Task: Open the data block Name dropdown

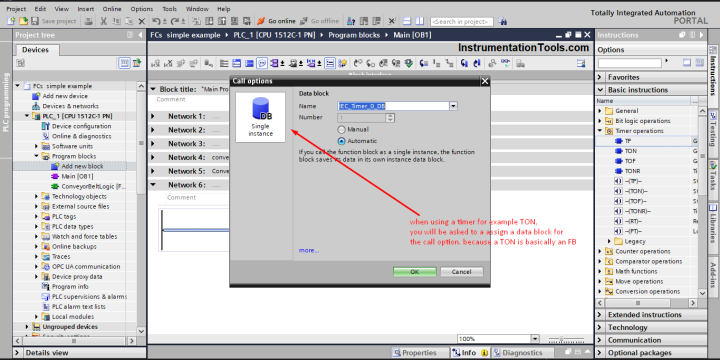Action: pos(453,106)
